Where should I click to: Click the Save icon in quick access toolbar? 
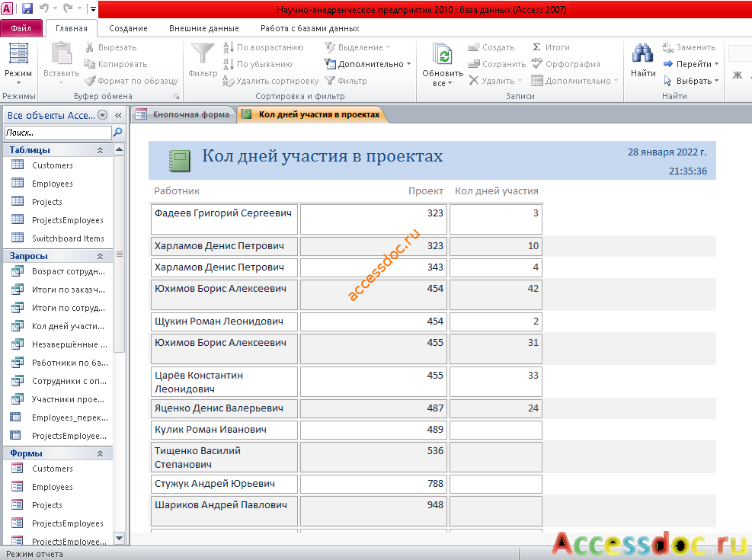pyautogui.click(x=27, y=8)
